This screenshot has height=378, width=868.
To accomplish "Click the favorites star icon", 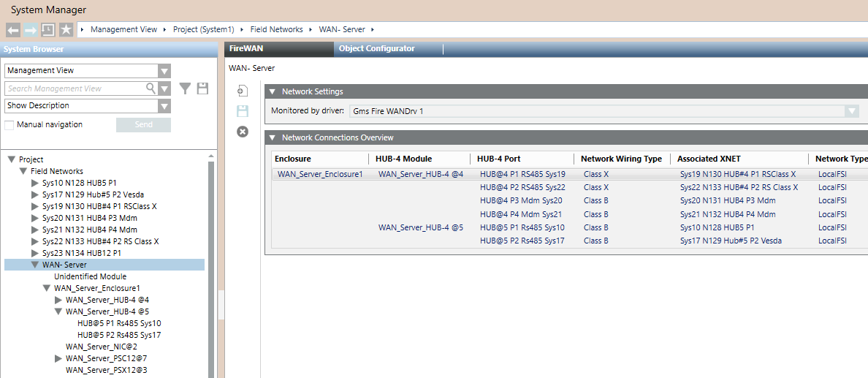I will point(66,29).
